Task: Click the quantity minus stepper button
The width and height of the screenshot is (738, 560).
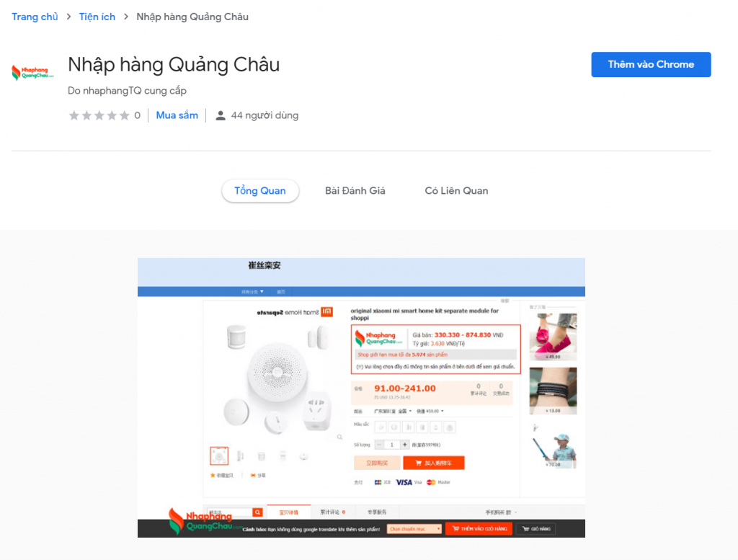Action: click(x=379, y=445)
